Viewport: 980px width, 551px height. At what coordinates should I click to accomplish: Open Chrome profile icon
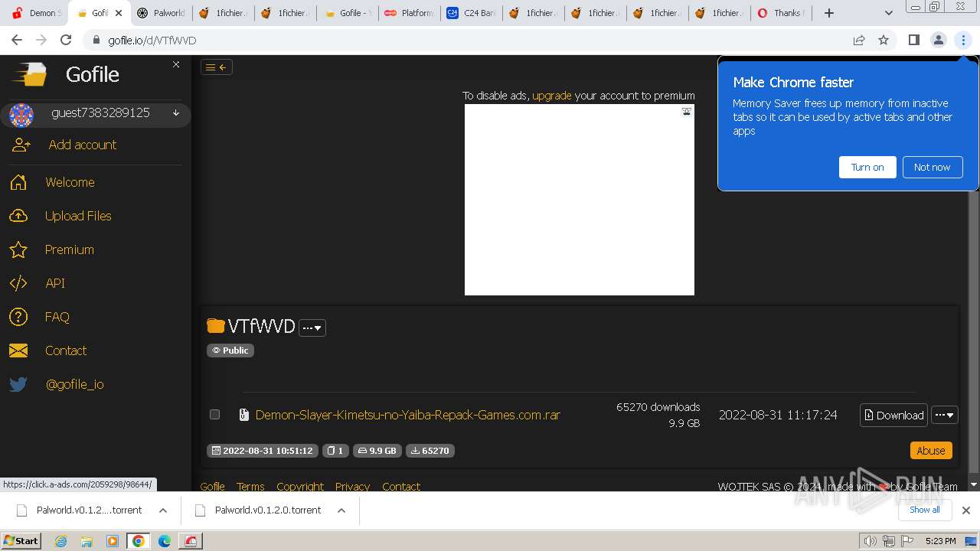click(938, 40)
